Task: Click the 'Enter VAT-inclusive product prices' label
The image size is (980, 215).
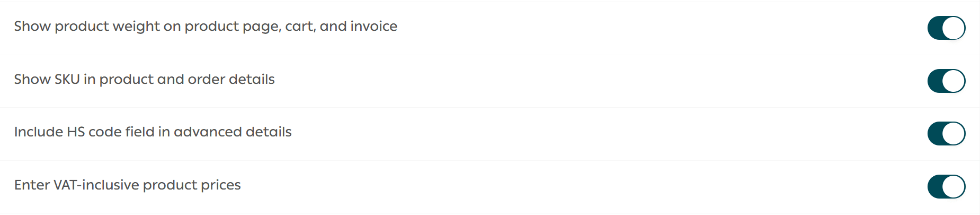Action: 127,185
